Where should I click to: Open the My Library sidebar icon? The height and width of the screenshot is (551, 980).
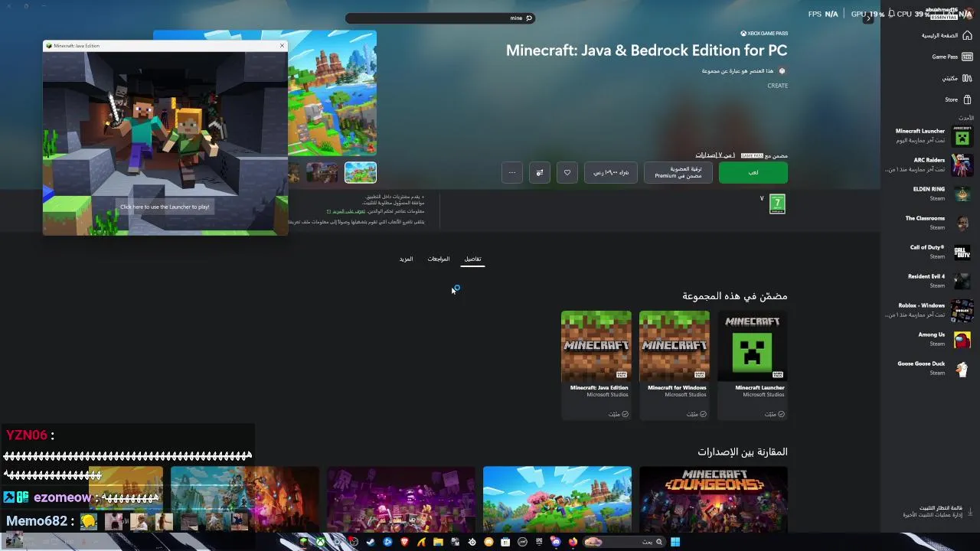[967, 78]
